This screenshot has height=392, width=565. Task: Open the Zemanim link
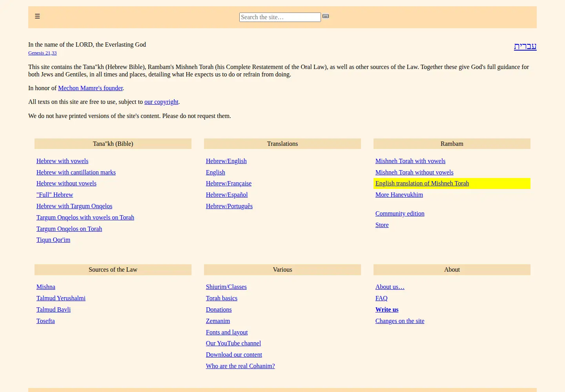(218, 321)
